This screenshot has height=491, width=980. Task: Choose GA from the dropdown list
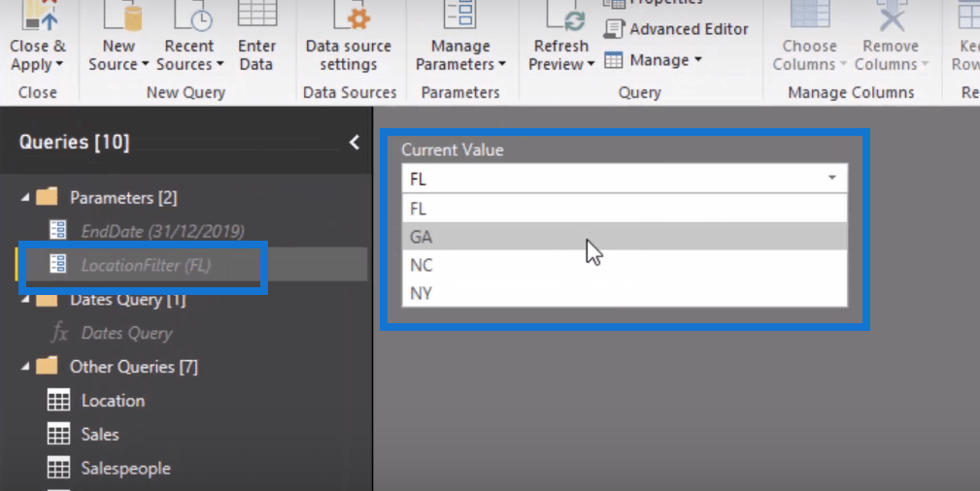pyautogui.click(x=625, y=236)
